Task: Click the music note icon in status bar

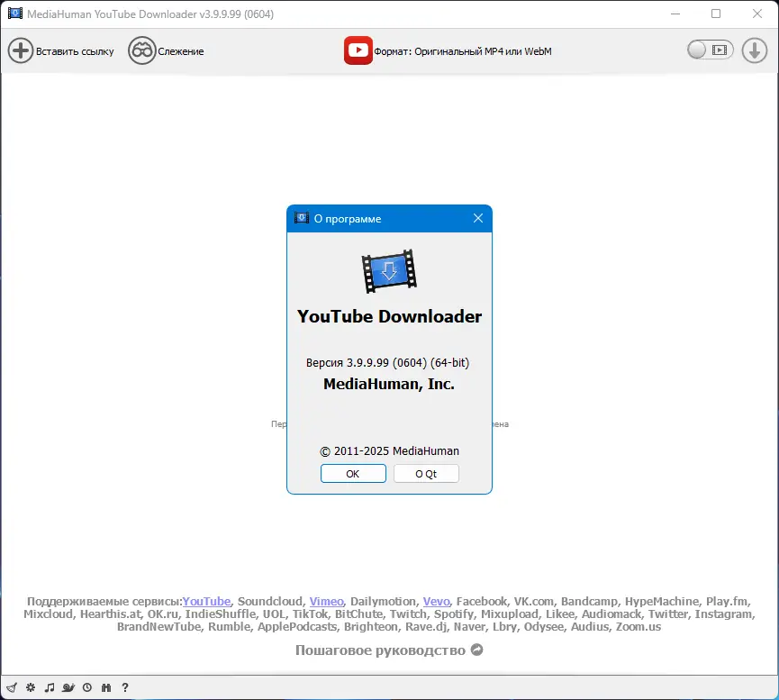Action: click(x=50, y=687)
